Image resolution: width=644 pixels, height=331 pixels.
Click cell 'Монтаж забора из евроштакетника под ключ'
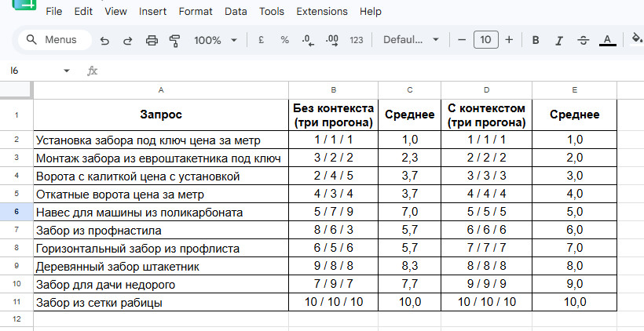(x=161, y=158)
